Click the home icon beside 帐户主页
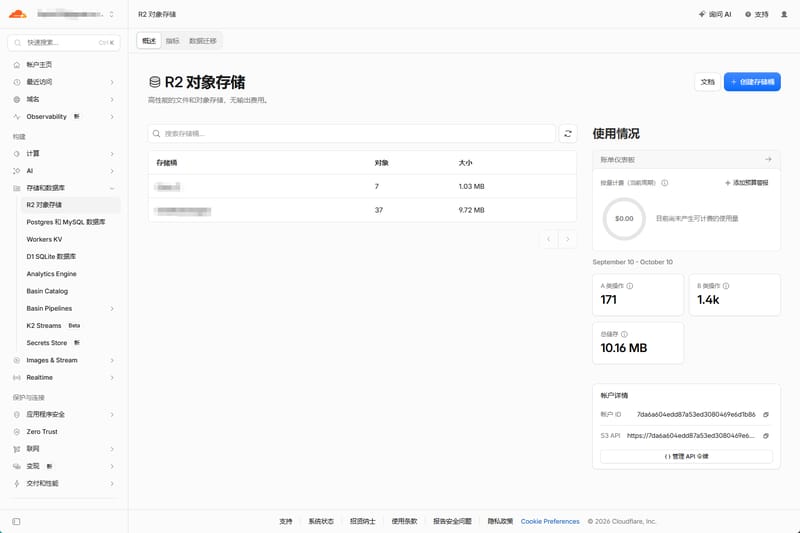 pos(17,65)
